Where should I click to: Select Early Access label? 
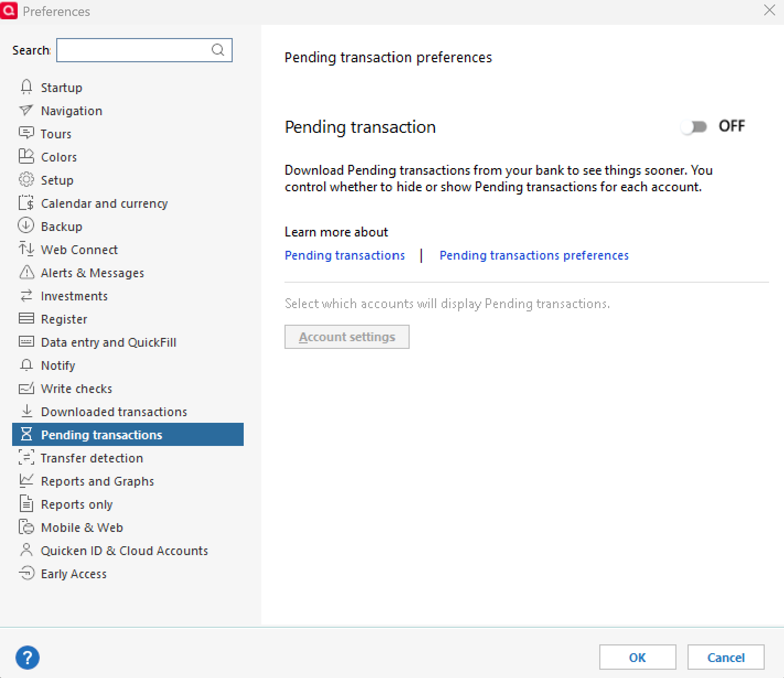tap(74, 574)
